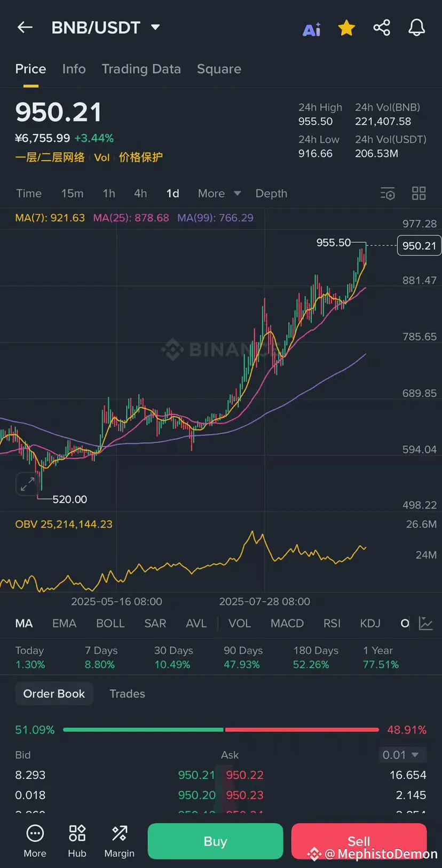
Task: Tap the 180 Days 52.26% change
Action: pyautogui.click(x=315, y=657)
